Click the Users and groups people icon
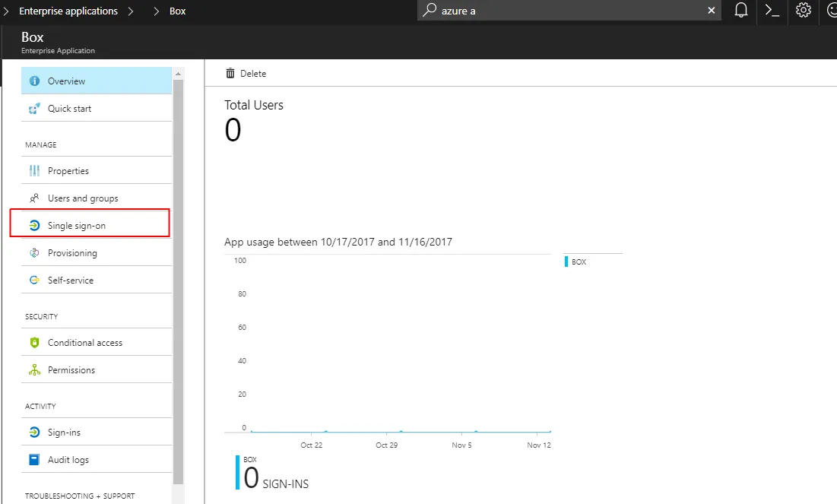This screenshot has height=504, width=837. coord(34,198)
